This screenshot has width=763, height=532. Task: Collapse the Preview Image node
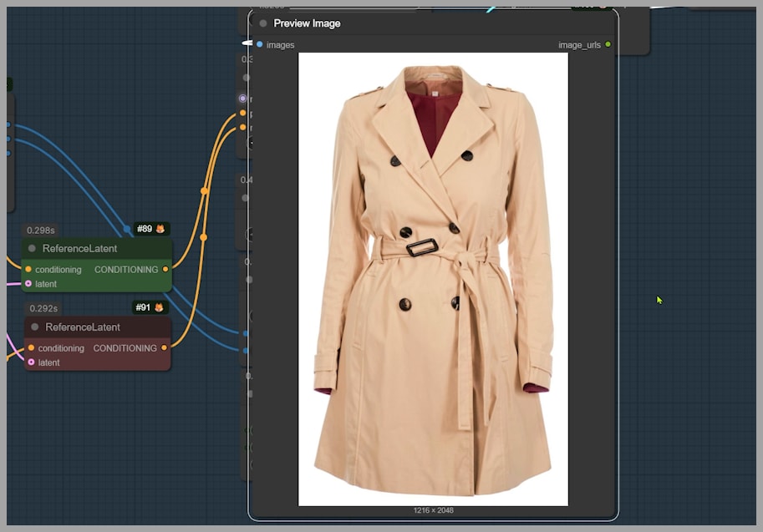click(x=263, y=23)
